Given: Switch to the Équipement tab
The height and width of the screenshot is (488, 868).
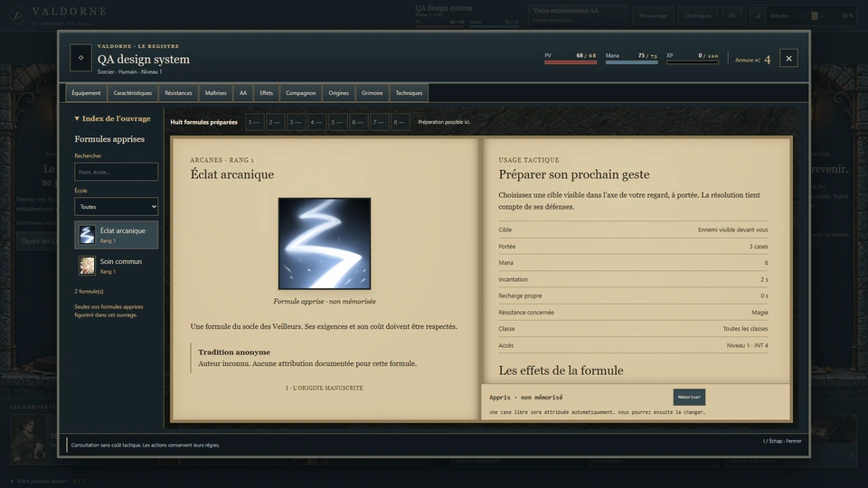Looking at the screenshot, I should (x=87, y=93).
